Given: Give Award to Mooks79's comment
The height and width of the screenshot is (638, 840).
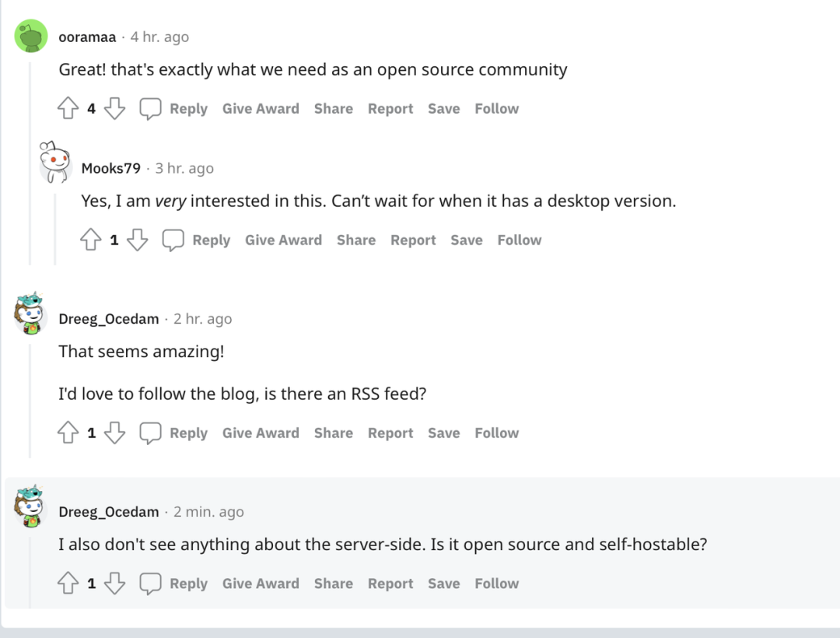Looking at the screenshot, I should (283, 240).
